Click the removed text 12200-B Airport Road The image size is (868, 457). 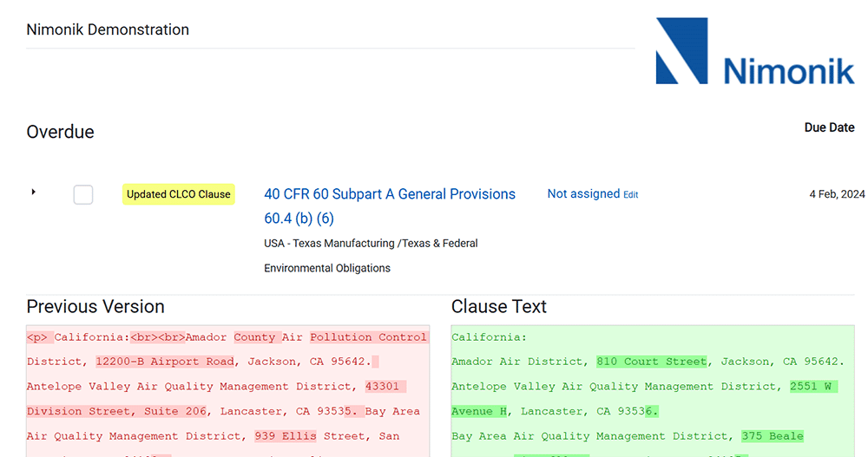165,362
